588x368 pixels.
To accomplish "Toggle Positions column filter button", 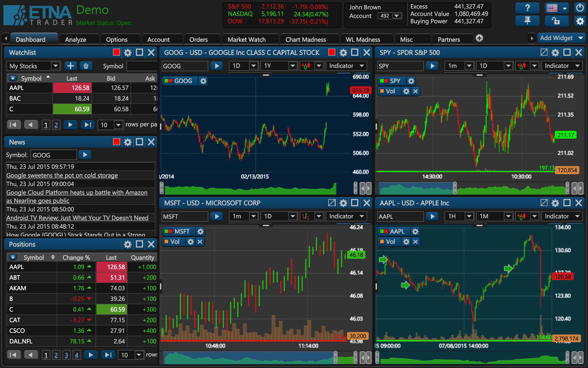I will click(x=13, y=257).
